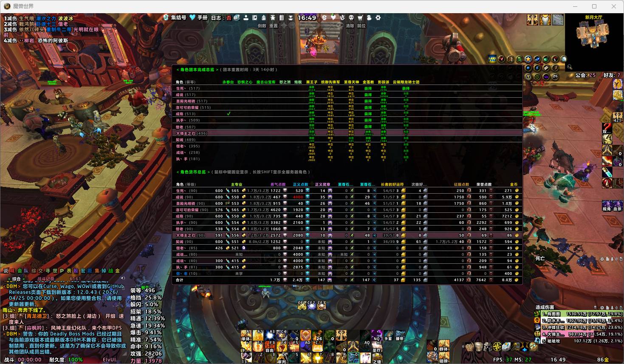Click the disc icon after 日志 in top bar

pos(237,18)
